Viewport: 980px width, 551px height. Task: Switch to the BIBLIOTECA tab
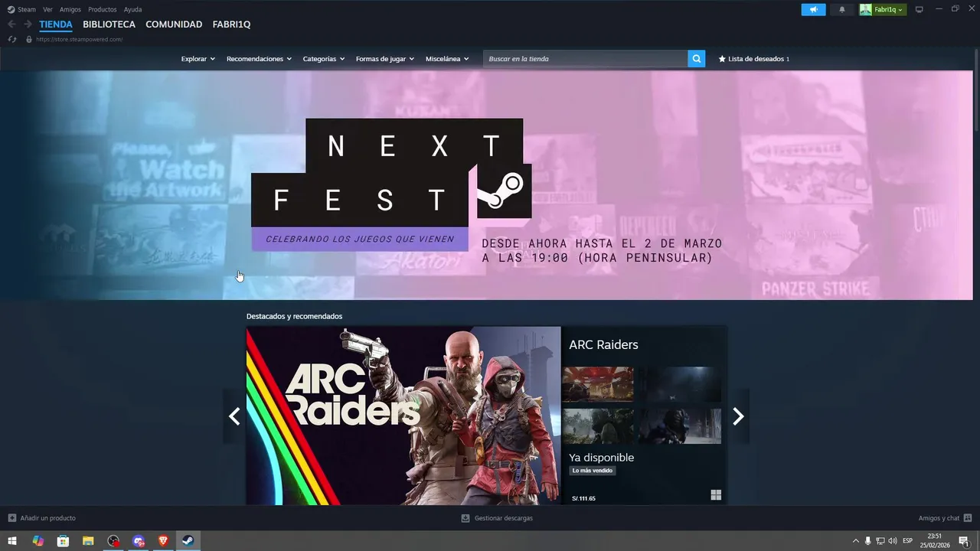click(109, 24)
